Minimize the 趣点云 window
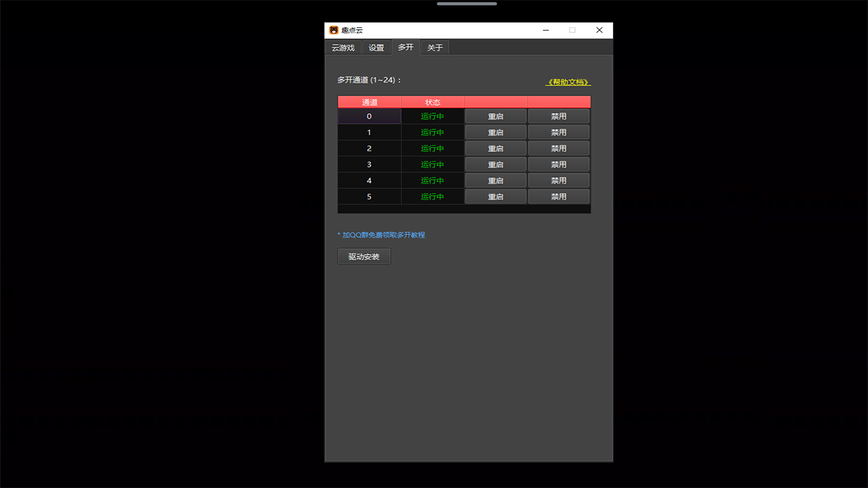 click(x=546, y=30)
